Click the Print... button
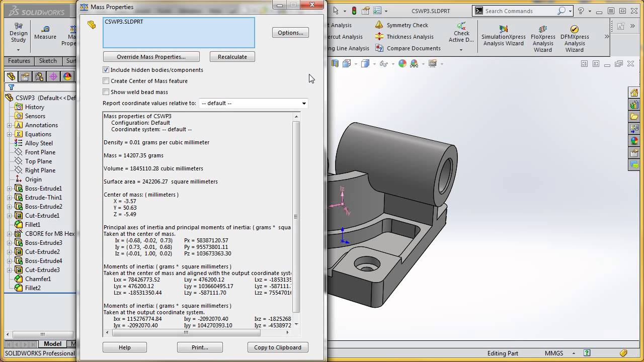This screenshot has width=644, height=362. pos(200,347)
